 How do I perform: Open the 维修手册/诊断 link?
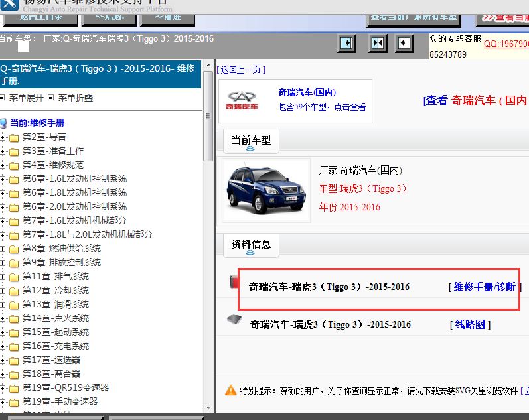click(485, 287)
